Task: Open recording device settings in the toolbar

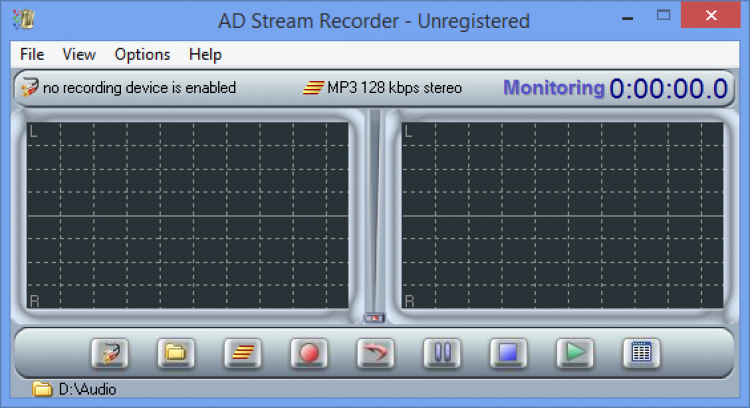Action: 110,353
